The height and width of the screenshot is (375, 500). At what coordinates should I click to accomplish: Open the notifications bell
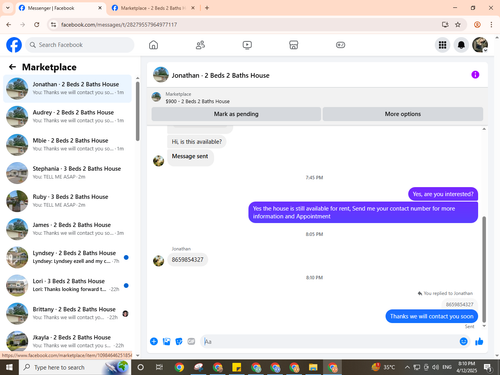click(x=461, y=45)
